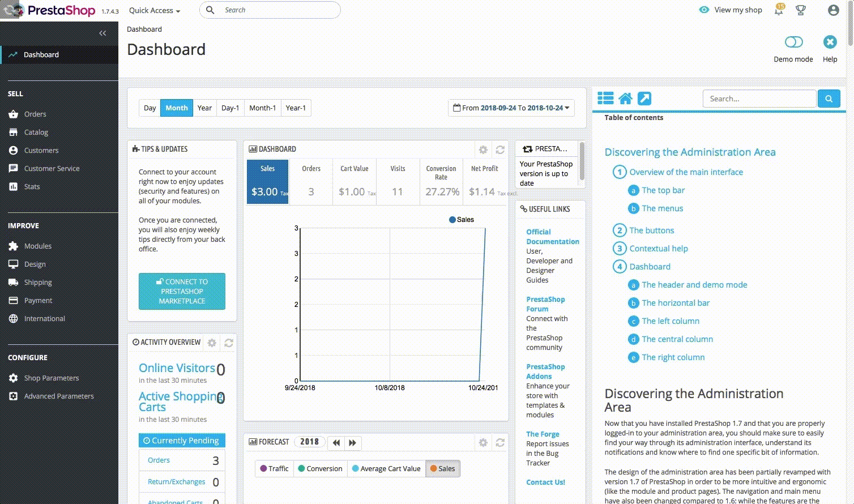This screenshot has width=854, height=504.
Task: Open notifications bell icon
Action: tap(779, 10)
